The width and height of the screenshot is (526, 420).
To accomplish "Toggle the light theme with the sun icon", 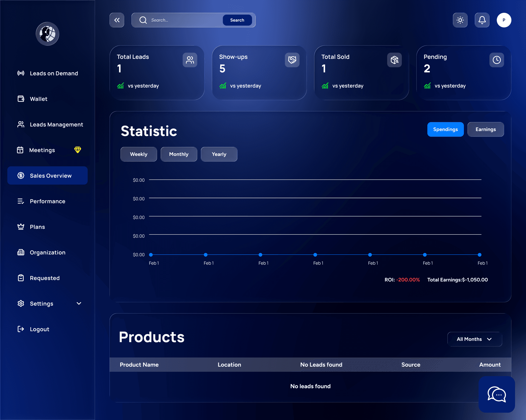I will point(460,20).
